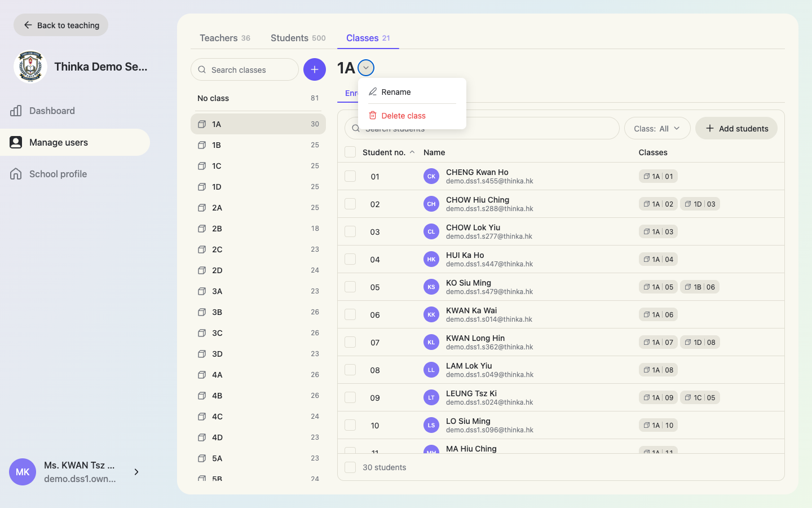Viewport: 812px width, 508px height.
Task: Click the Search classes input field
Action: 245,69
